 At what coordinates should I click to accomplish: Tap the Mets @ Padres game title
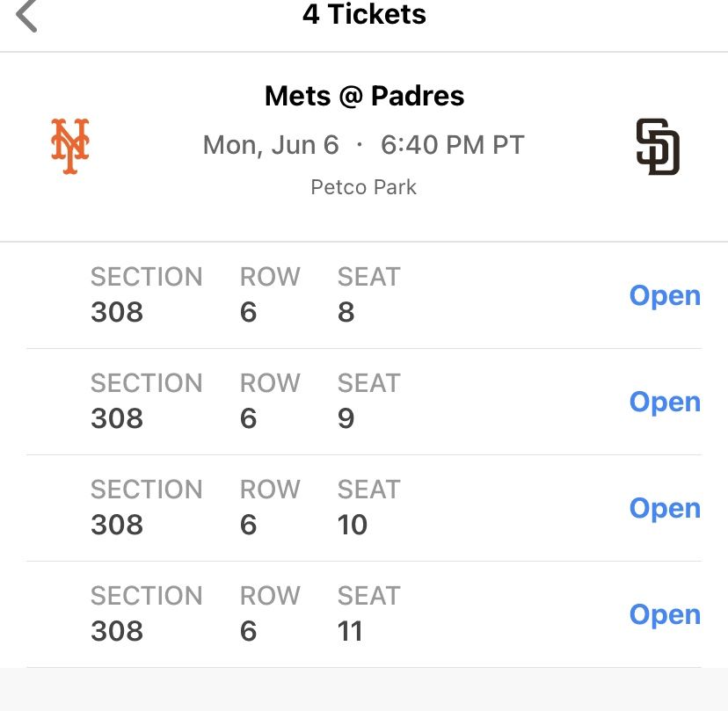point(364,96)
